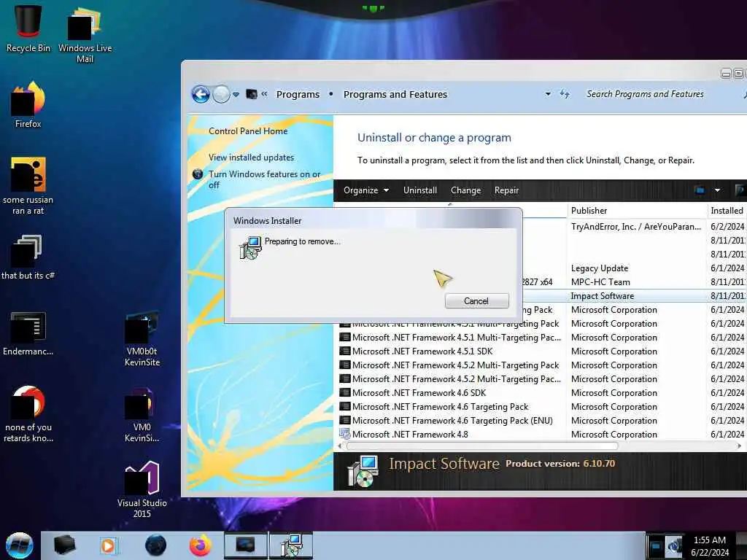The width and height of the screenshot is (747, 560).
Task: Open the Recycle Bin desktop icon
Action: click(x=28, y=28)
